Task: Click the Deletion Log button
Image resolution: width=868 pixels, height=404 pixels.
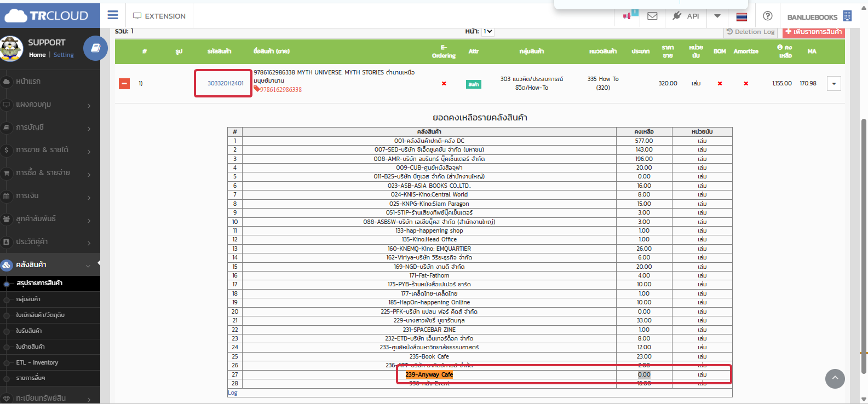Action: (751, 32)
